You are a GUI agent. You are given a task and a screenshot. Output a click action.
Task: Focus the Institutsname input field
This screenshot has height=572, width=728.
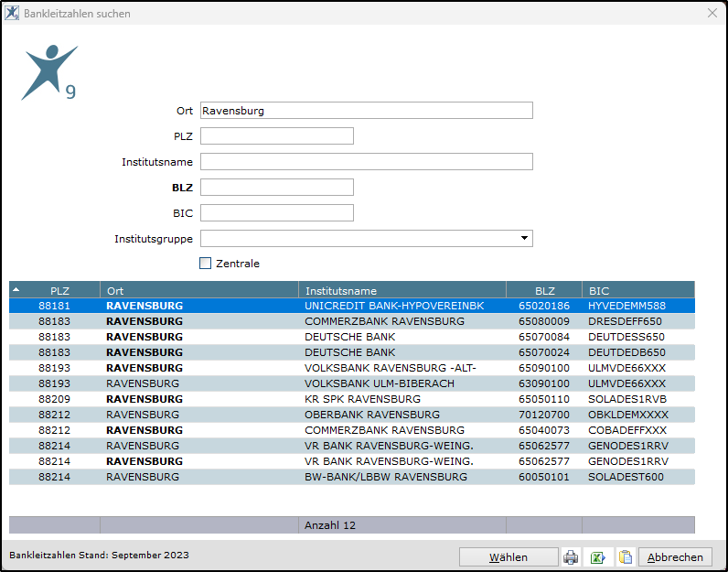367,162
